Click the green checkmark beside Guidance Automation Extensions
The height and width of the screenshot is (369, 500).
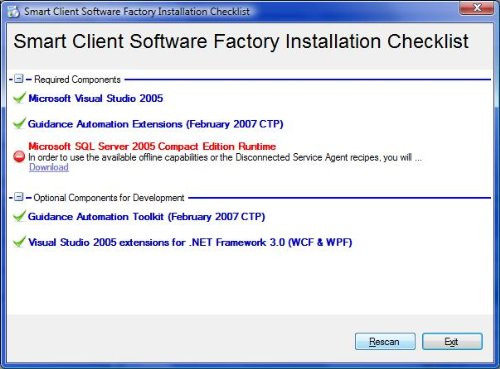click(x=19, y=123)
